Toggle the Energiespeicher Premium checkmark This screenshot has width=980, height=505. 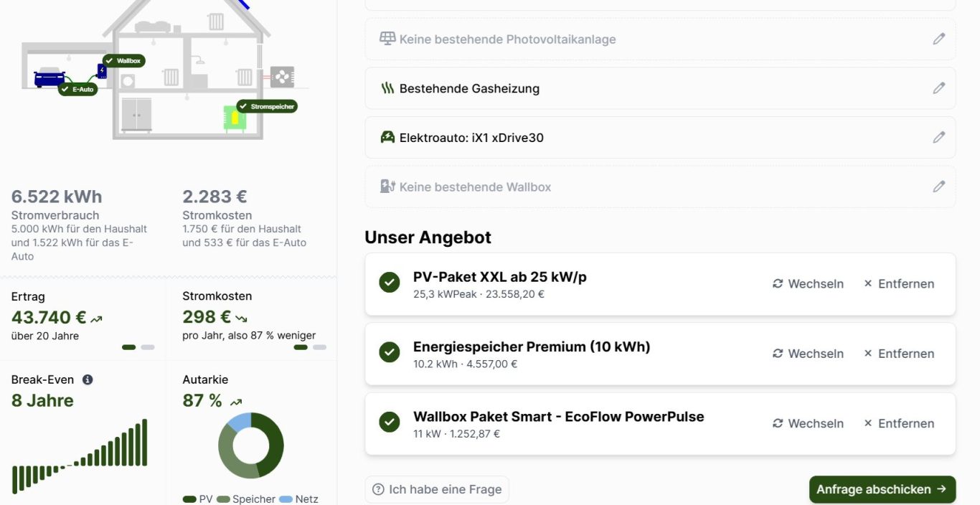point(390,352)
